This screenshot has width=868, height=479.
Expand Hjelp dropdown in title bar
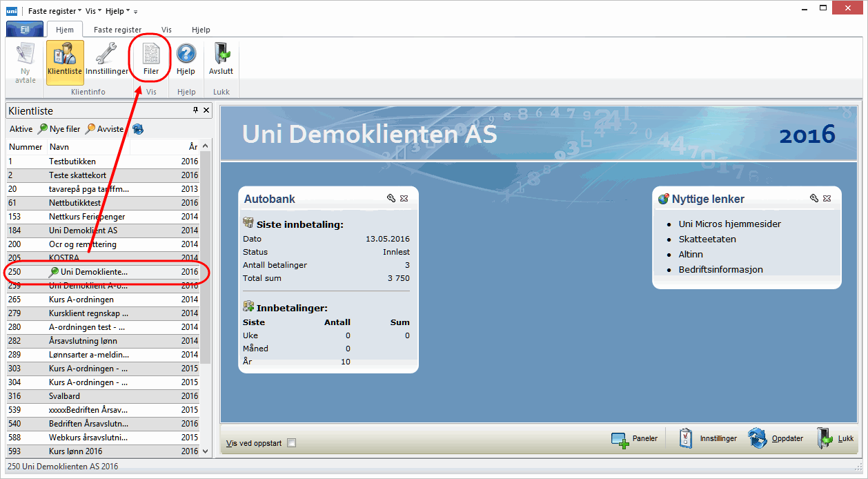tap(117, 11)
